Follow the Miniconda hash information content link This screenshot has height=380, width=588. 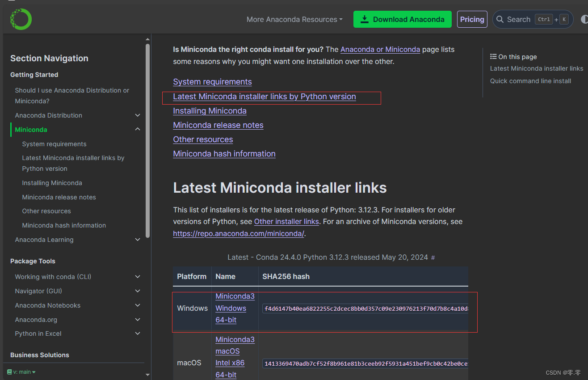[224, 154]
